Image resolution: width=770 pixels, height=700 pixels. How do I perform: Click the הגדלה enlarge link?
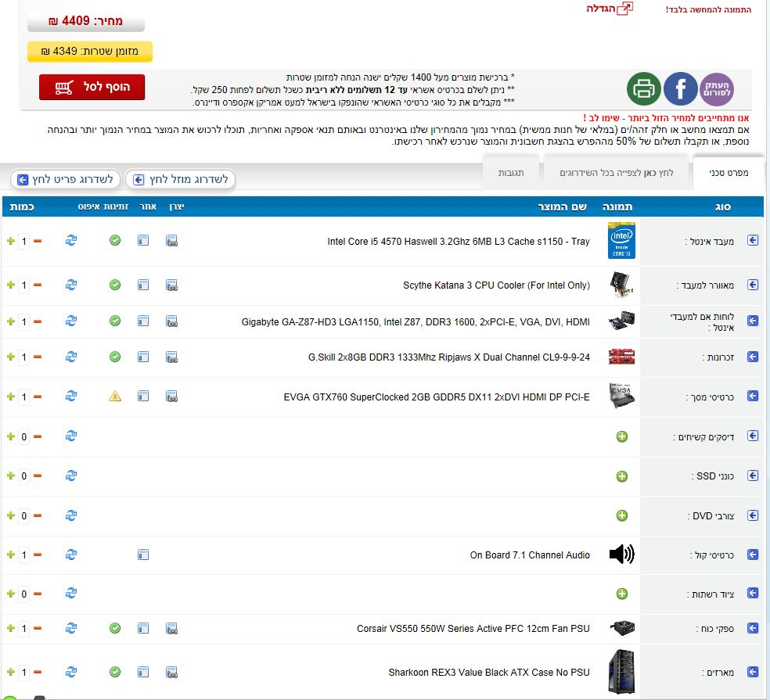coord(610,9)
